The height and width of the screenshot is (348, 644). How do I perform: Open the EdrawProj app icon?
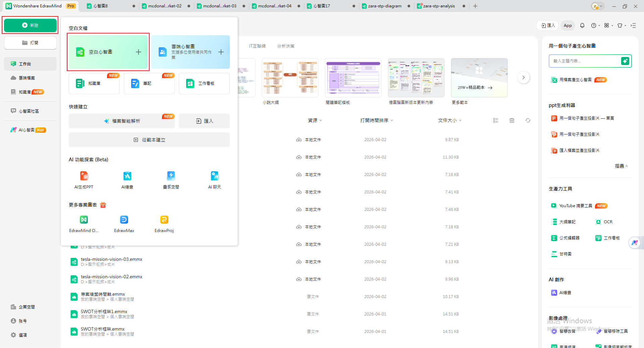[164, 220]
